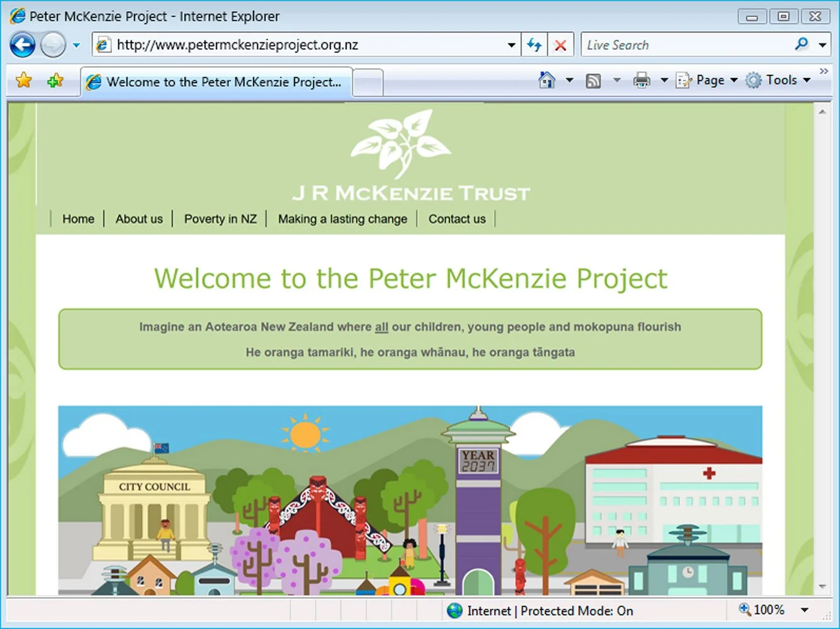Open a new blank tab
Image resolution: width=840 pixels, height=629 pixels.
[x=368, y=82]
